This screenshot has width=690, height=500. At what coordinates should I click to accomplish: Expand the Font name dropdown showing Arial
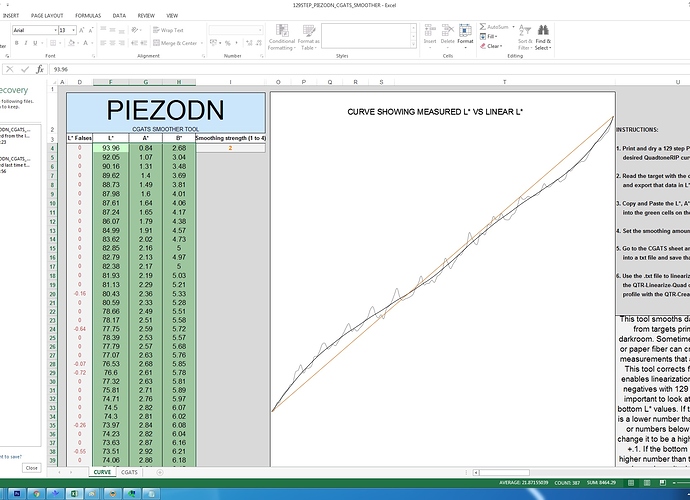[54, 31]
